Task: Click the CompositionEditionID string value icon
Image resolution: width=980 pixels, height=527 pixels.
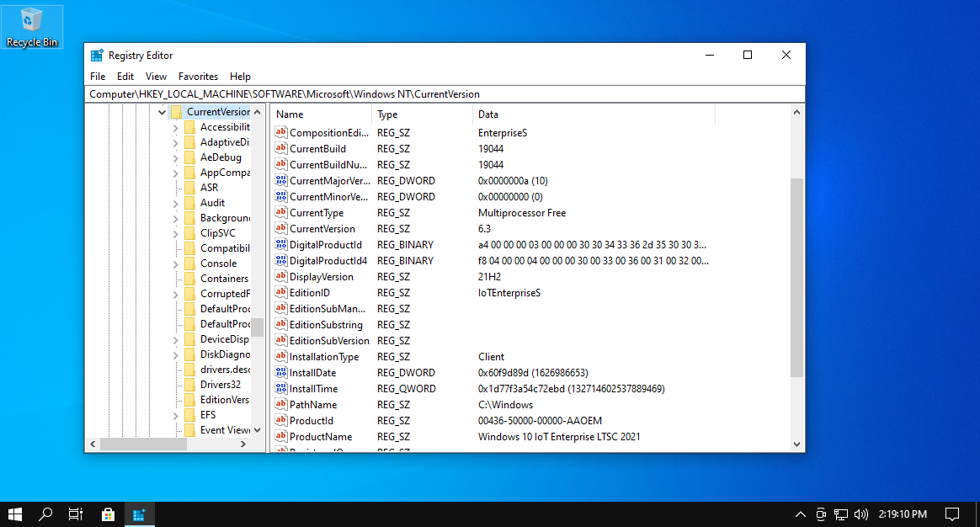Action: pyautogui.click(x=281, y=132)
